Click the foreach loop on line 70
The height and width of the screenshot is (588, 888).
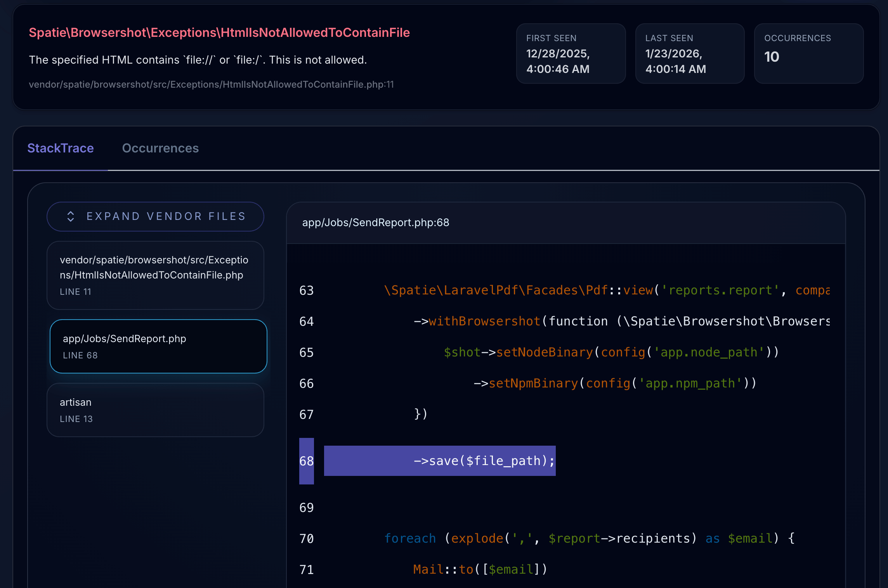[x=410, y=538]
